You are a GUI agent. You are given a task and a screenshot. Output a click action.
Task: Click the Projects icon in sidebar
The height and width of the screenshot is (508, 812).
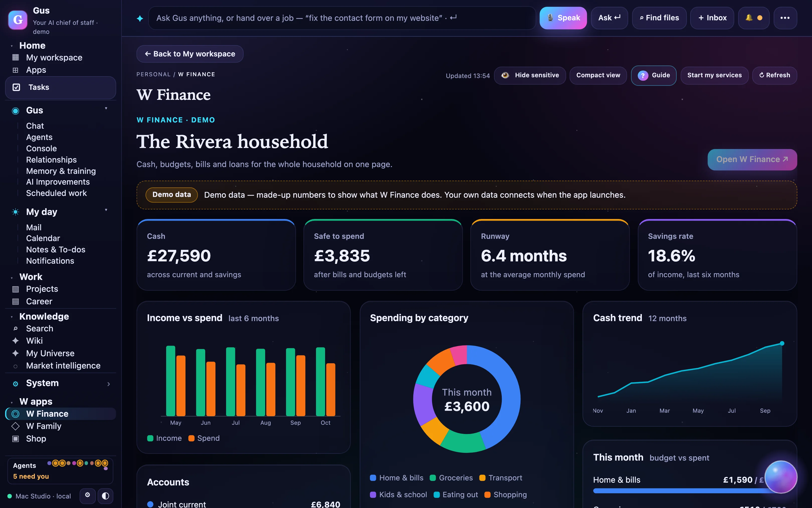[x=16, y=289]
